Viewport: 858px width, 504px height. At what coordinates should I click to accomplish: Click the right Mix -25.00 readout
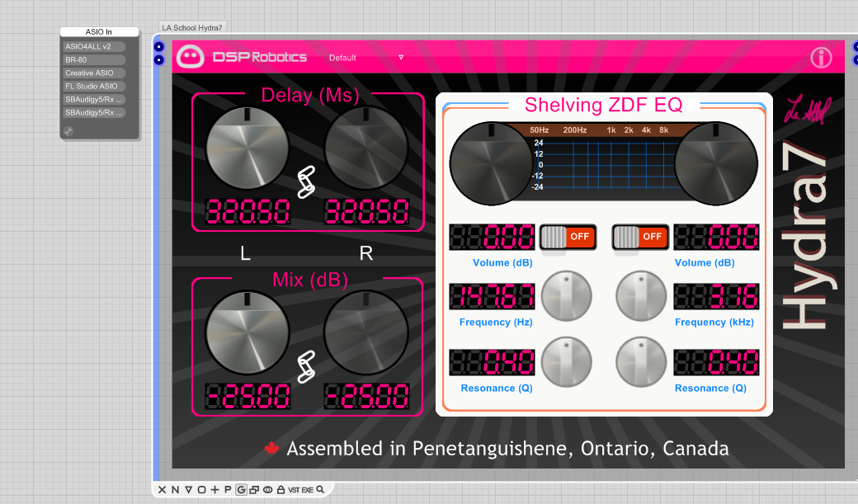(366, 396)
